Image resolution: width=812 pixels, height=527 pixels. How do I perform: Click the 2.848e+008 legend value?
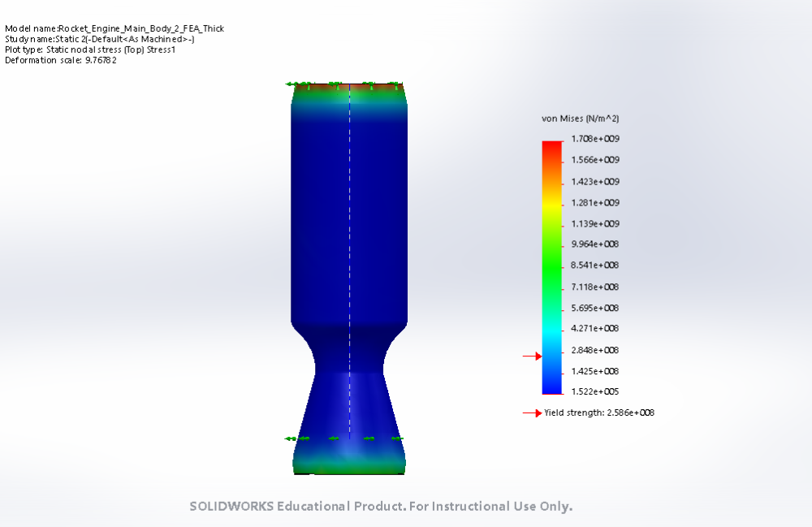click(x=595, y=351)
